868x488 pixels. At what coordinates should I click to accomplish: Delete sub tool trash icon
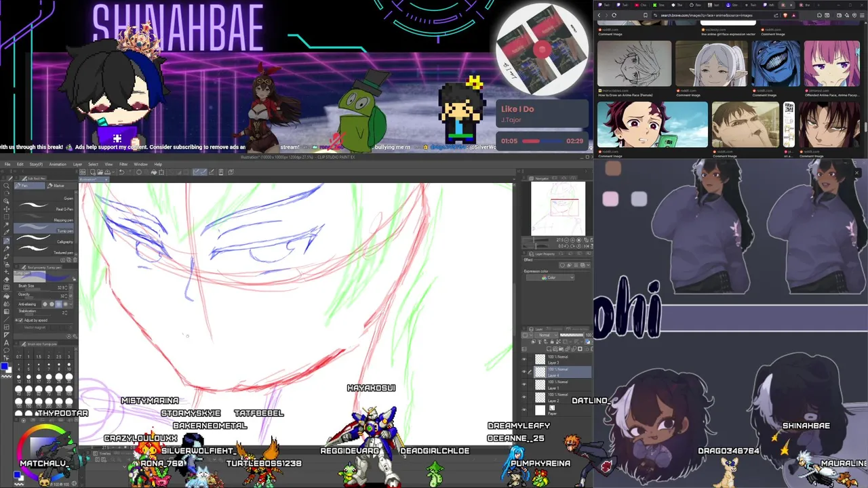coord(75,260)
